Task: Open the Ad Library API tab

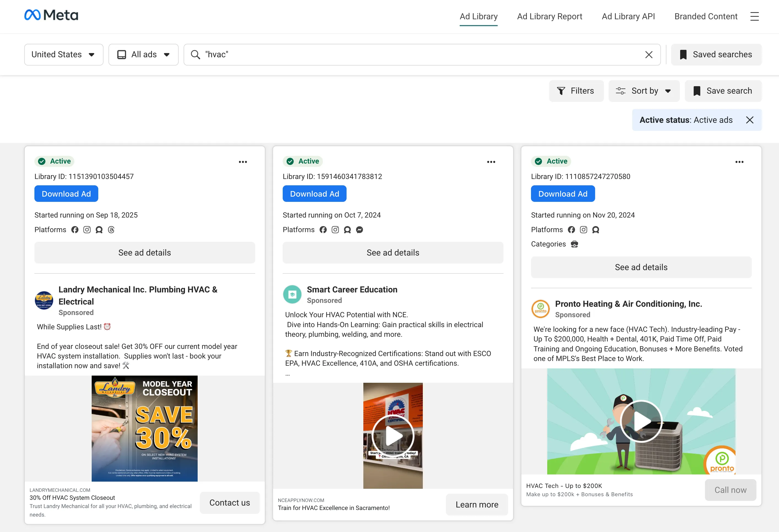Action: click(x=628, y=17)
